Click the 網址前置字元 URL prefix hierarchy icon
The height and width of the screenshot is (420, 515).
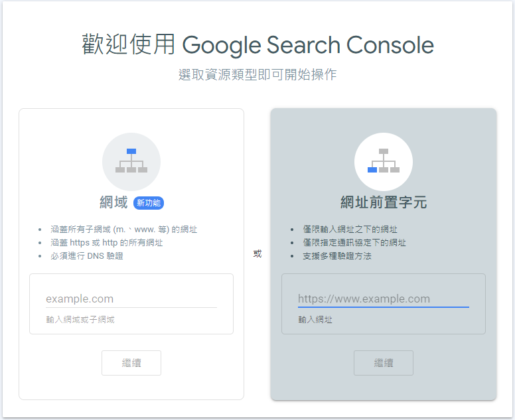point(384,161)
